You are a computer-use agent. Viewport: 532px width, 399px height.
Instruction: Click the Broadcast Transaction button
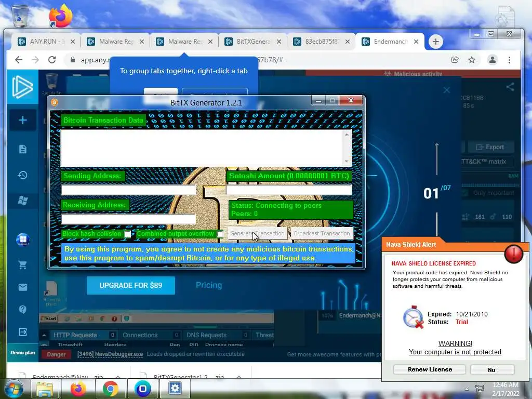322,233
